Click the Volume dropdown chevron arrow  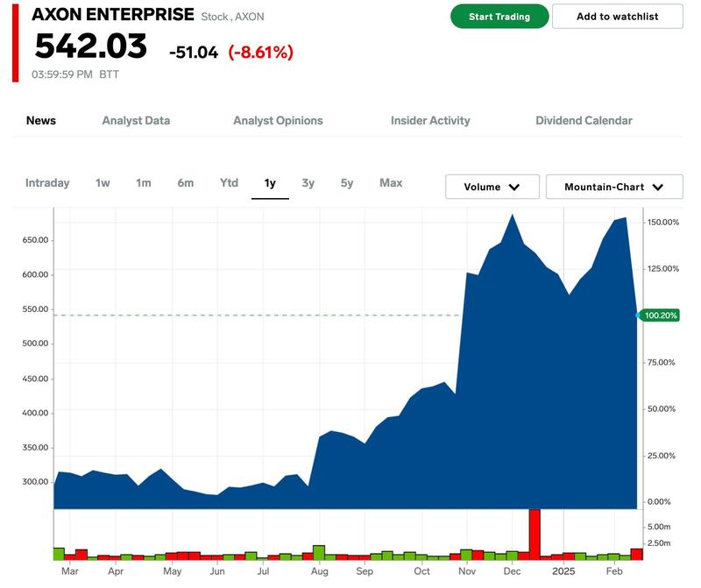513,187
